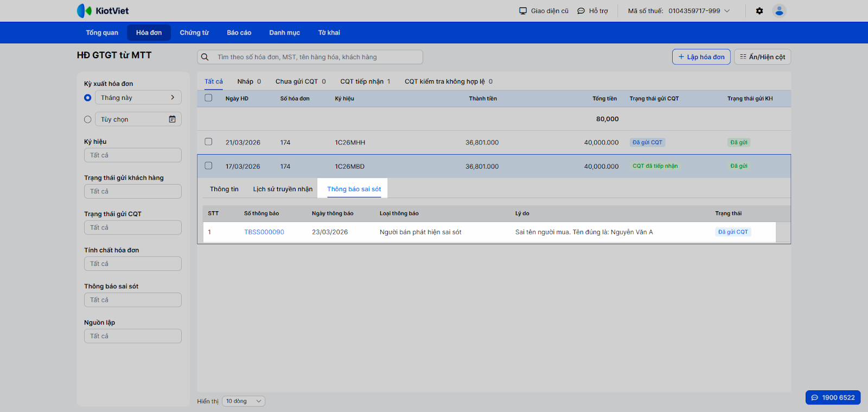Click the Đã gửi badge in 1C26MBD row
The image size is (868, 412).
[739, 166]
